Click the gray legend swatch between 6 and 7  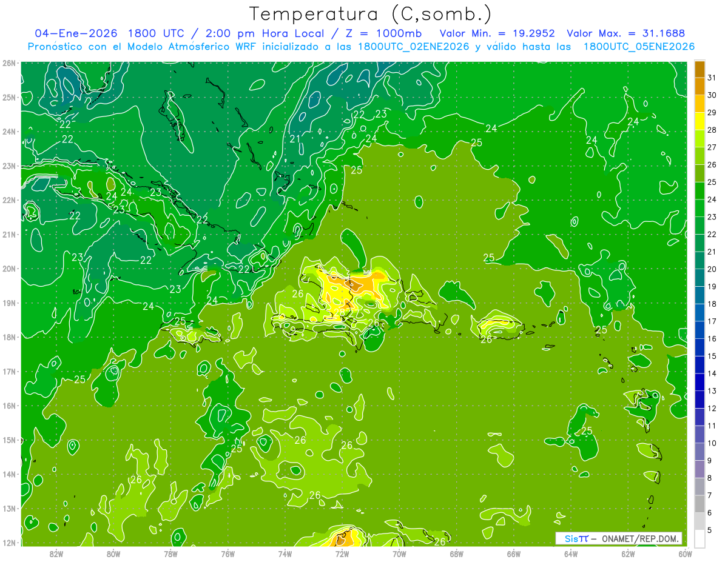(699, 504)
